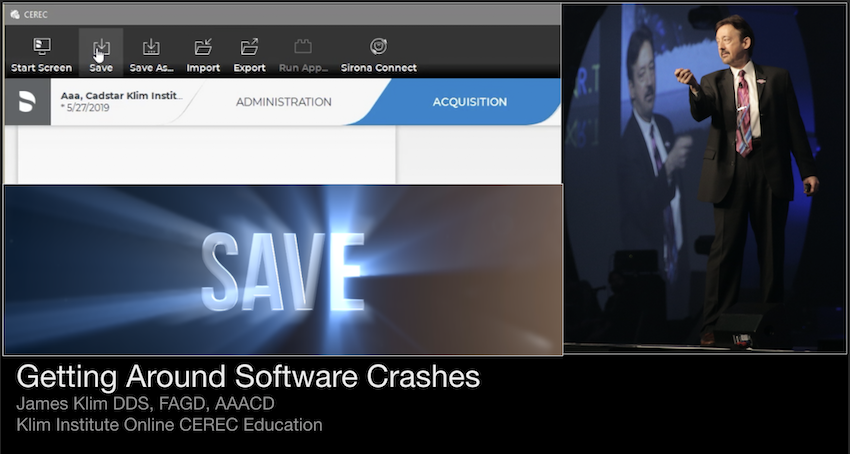
Task: Click the CEREC title bar app icon
Action: (15, 15)
